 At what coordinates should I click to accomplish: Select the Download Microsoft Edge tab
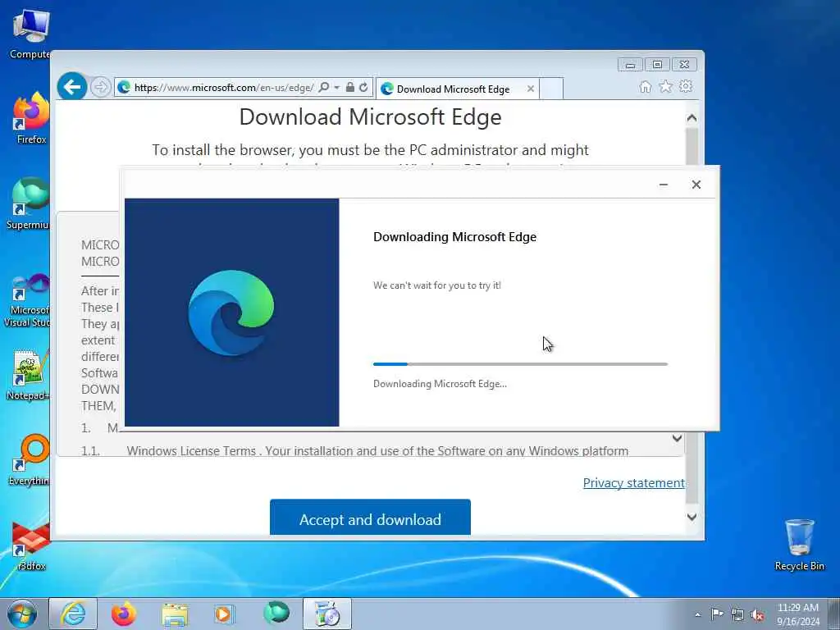(453, 89)
